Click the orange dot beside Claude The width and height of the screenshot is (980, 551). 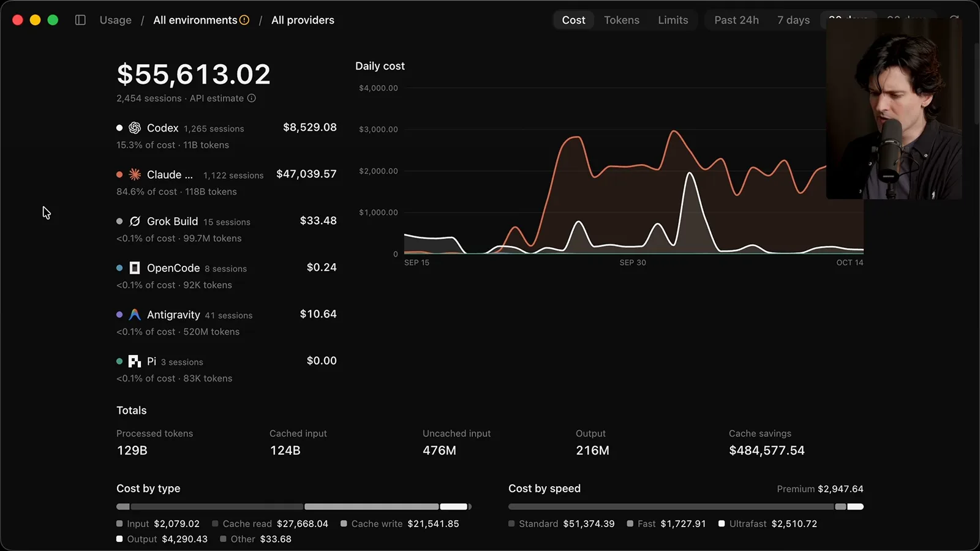point(119,174)
